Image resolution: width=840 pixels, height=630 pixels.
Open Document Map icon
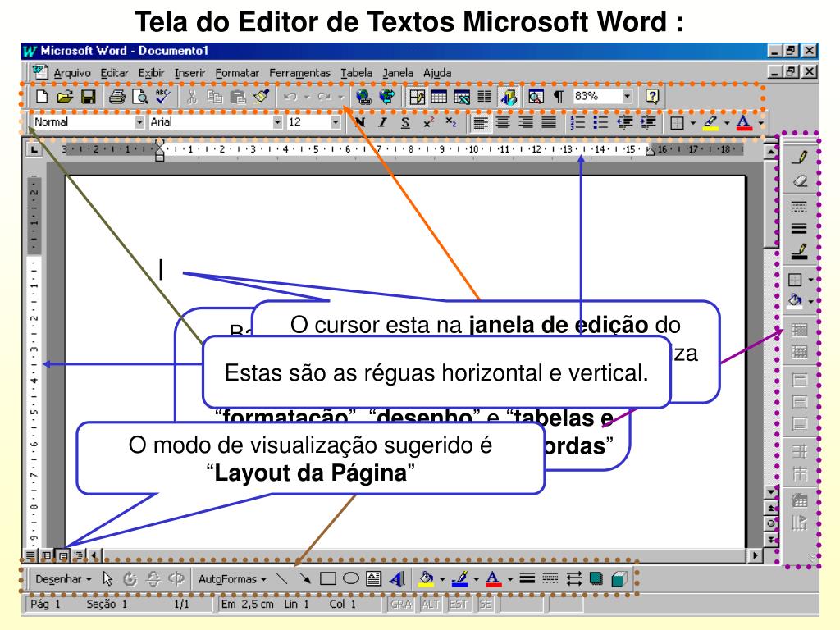tap(536, 97)
